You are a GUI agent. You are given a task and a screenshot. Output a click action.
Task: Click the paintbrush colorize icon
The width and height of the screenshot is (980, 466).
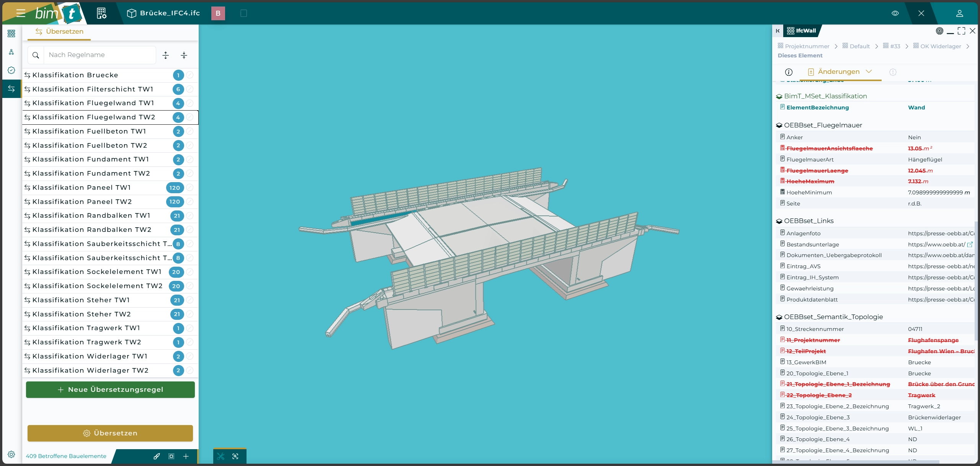pyautogui.click(x=157, y=456)
